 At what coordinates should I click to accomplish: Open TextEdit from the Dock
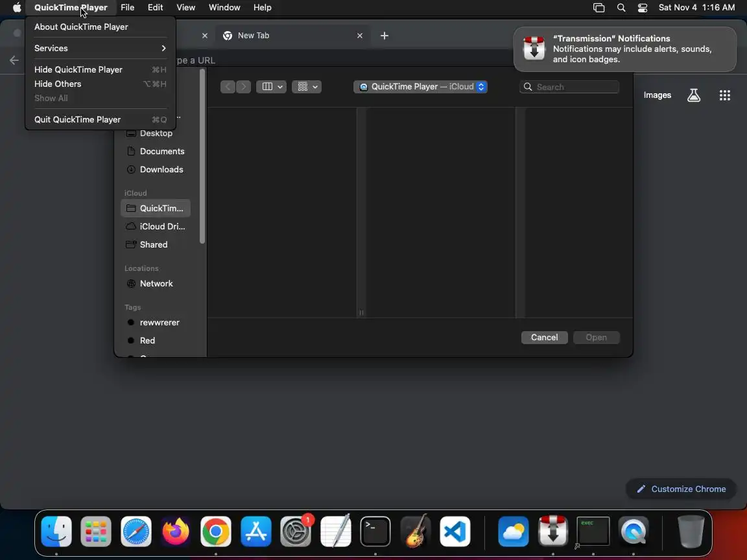tap(336, 531)
